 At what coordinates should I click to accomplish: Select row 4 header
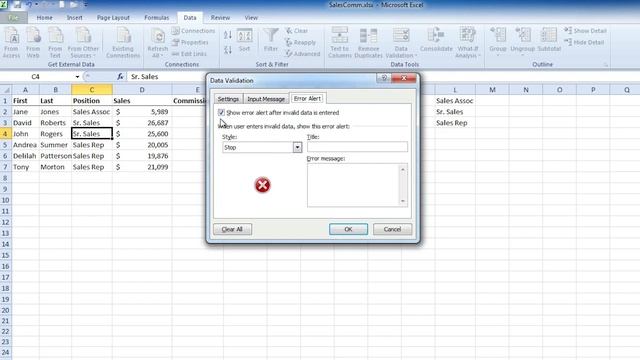[x=5, y=133]
